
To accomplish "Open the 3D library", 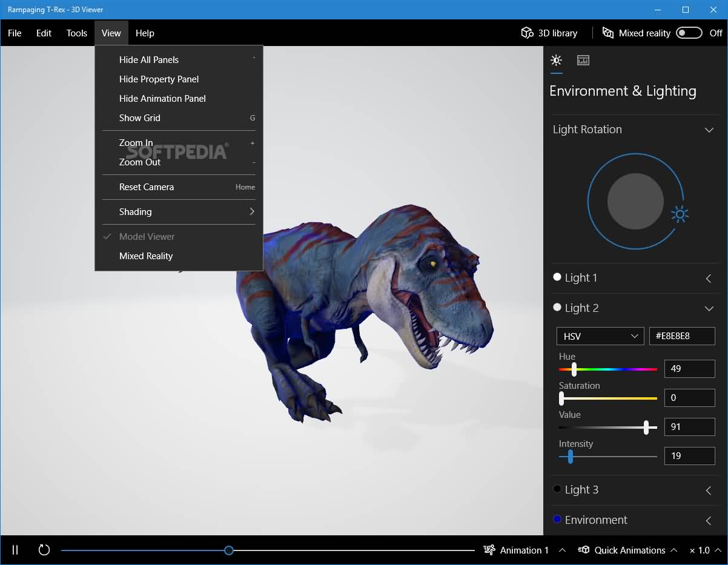I will (x=549, y=33).
